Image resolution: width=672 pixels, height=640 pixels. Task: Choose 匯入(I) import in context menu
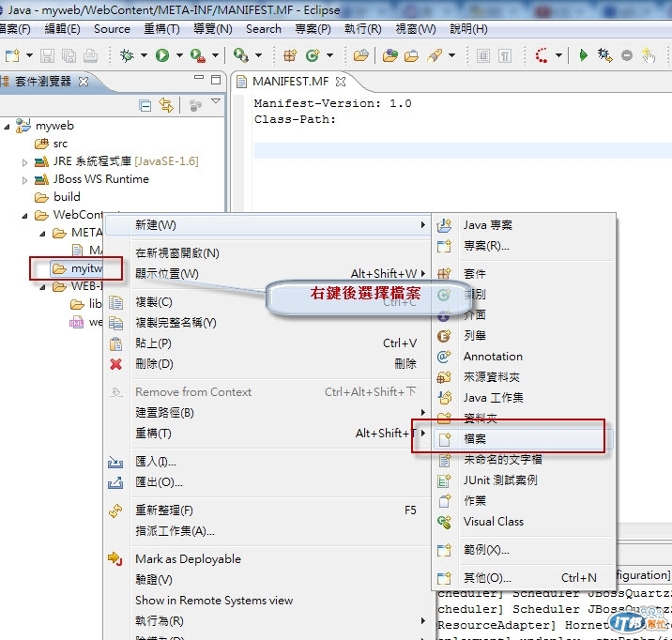pyautogui.click(x=267, y=462)
